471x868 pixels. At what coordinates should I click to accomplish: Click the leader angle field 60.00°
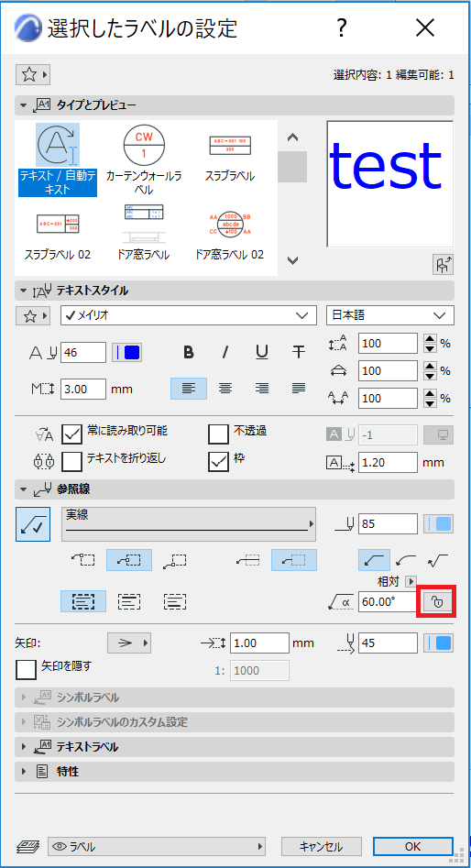point(388,601)
